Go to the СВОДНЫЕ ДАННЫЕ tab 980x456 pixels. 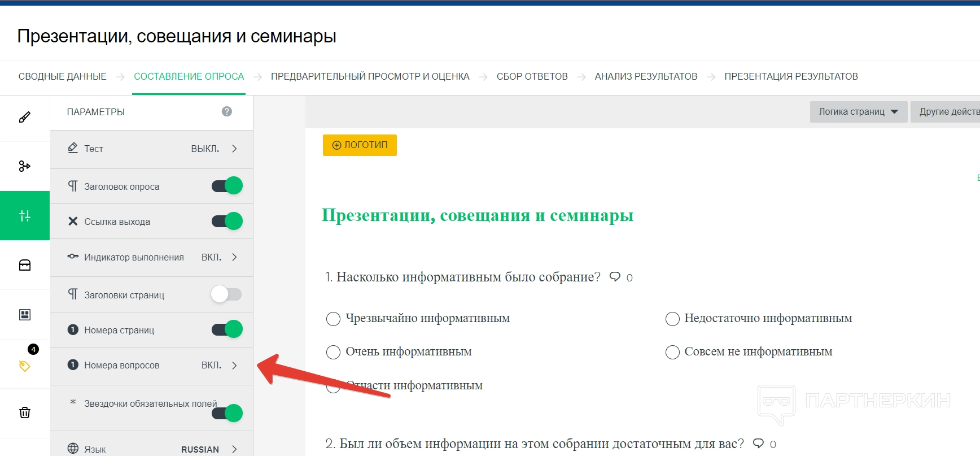tap(63, 76)
